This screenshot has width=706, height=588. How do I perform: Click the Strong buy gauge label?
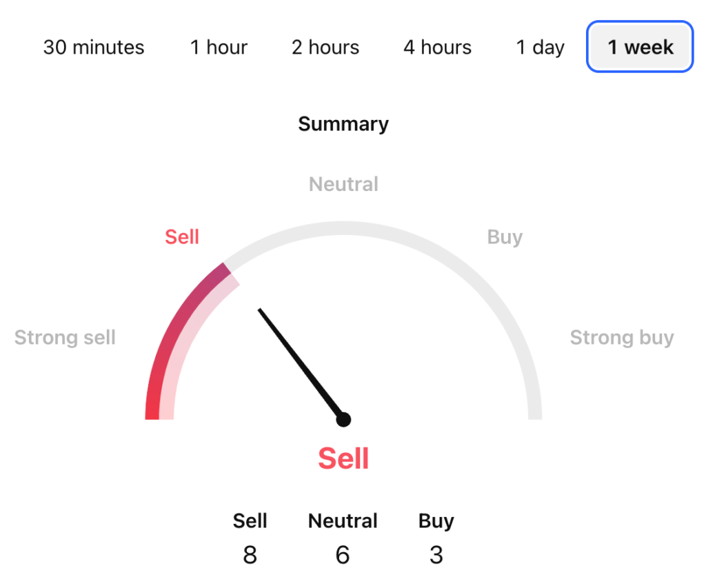tap(621, 338)
